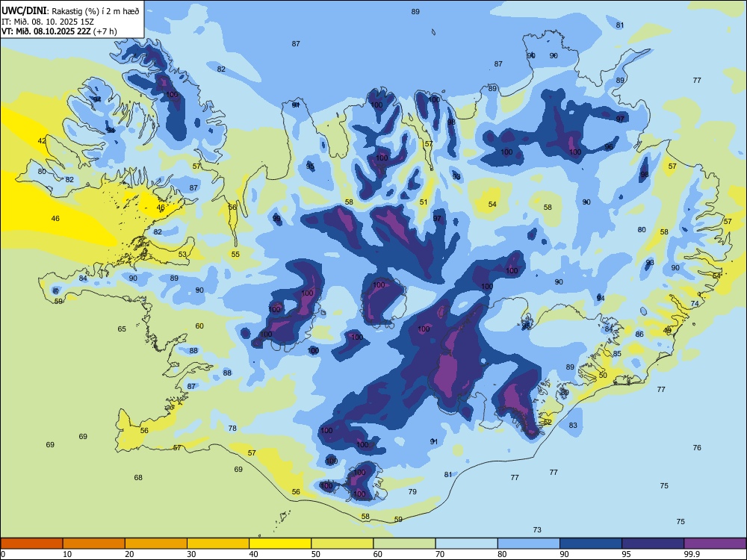Click the 0–10 dark orange legend swatch

point(31,544)
